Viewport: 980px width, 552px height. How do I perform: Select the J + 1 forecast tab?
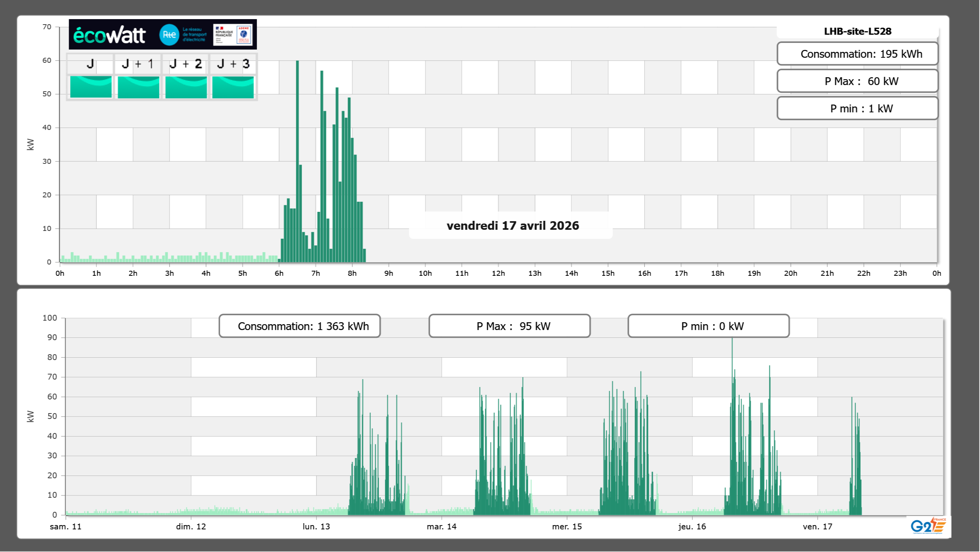138,64
